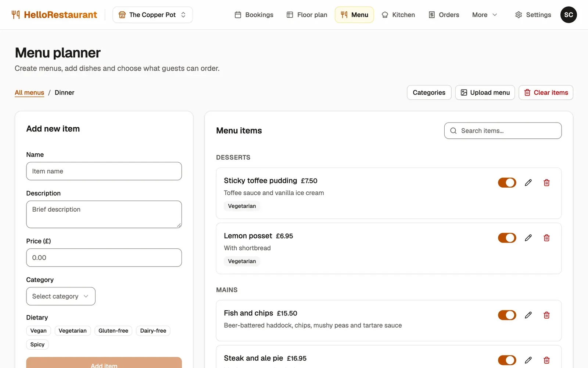Edit the Sticky toffee pudding item
Viewport: 588px width, 368px height.
pyautogui.click(x=528, y=183)
